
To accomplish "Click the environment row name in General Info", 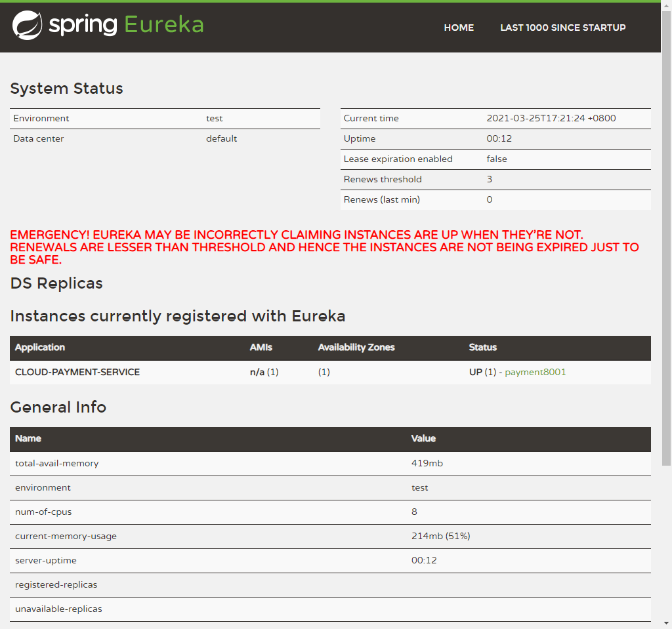I will pos(43,487).
